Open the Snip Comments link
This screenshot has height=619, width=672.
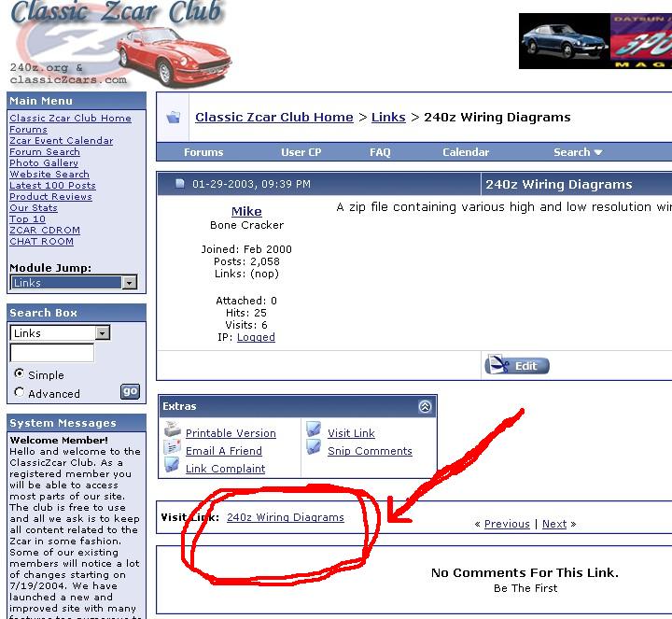(370, 451)
